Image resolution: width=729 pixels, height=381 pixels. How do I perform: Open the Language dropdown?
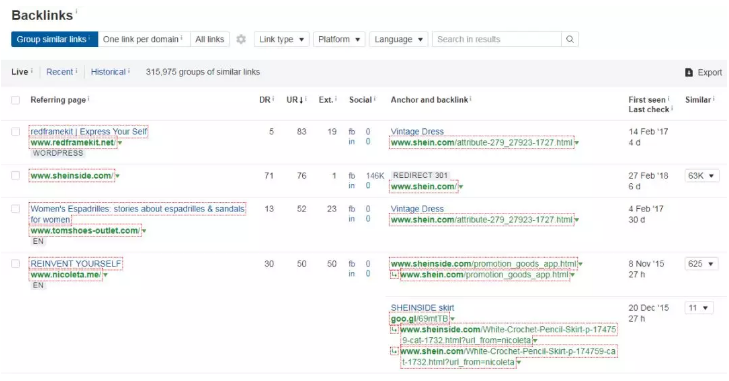click(x=398, y=39)
